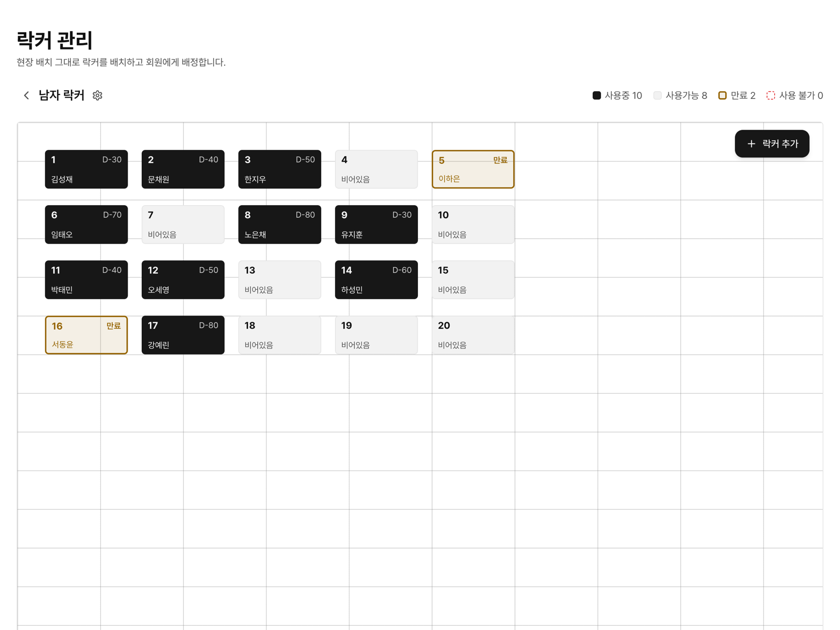This screenshot has width=840, height=630.
Task: Select locker 2 assigned to 문채원
Action: pos(183,170)
